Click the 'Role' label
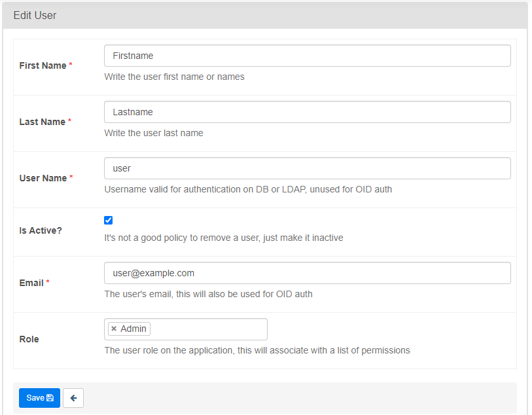532x415 pixels. coord(29,339)
